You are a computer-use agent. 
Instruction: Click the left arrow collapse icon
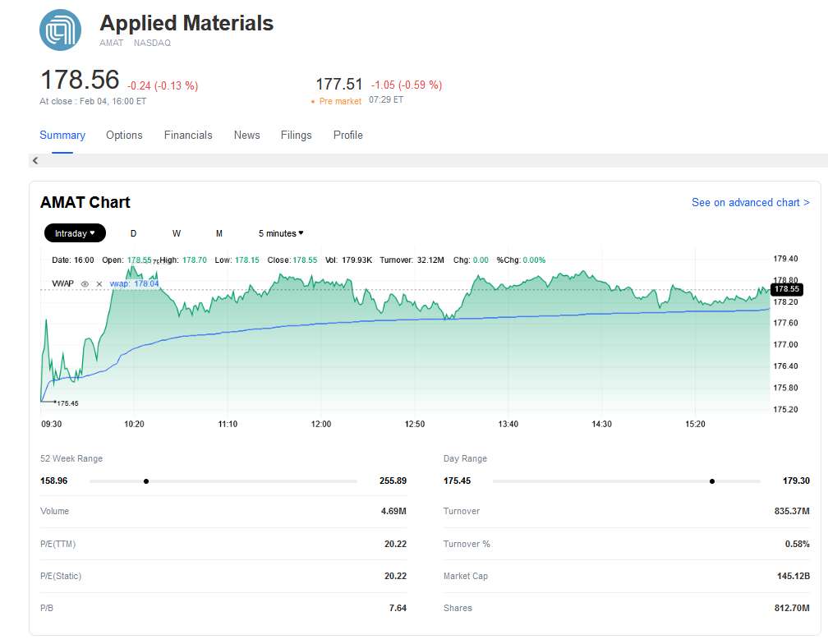point(35,160)
